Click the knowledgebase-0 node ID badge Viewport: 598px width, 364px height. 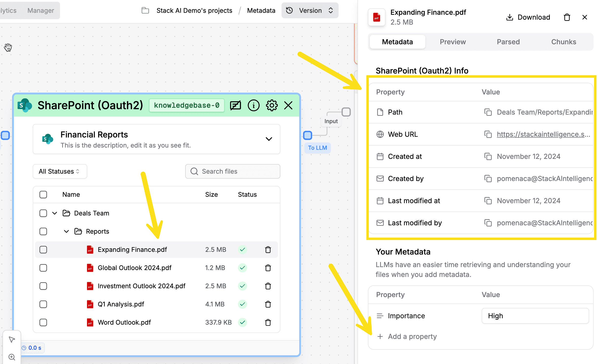tap(187, 106)
